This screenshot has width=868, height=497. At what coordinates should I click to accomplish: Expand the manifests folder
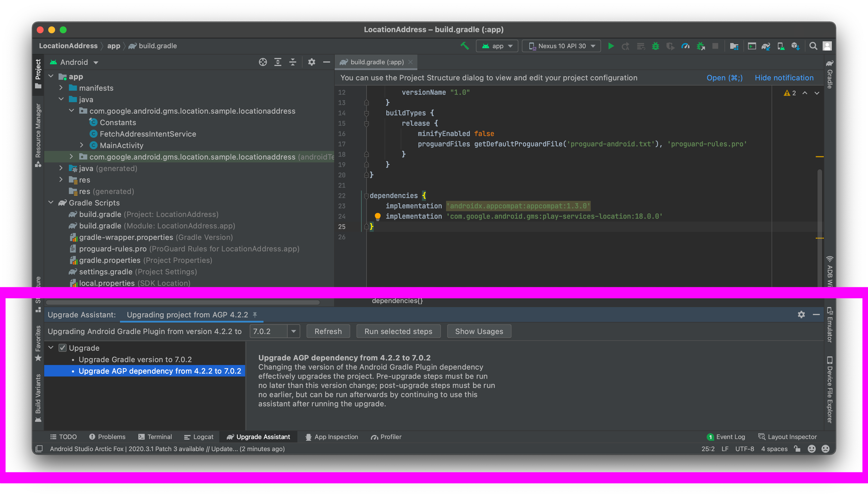(x=61, y=88)
